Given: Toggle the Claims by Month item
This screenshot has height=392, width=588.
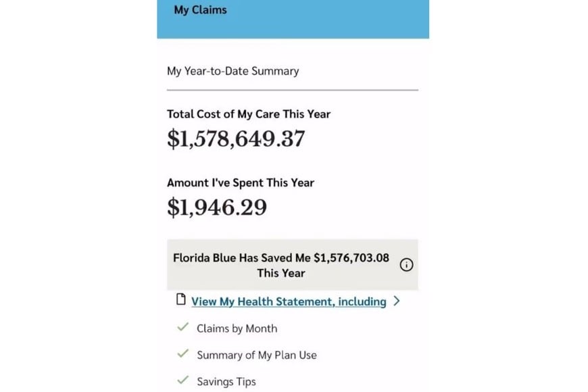Looking at the screenshot, I should point(237,328).
